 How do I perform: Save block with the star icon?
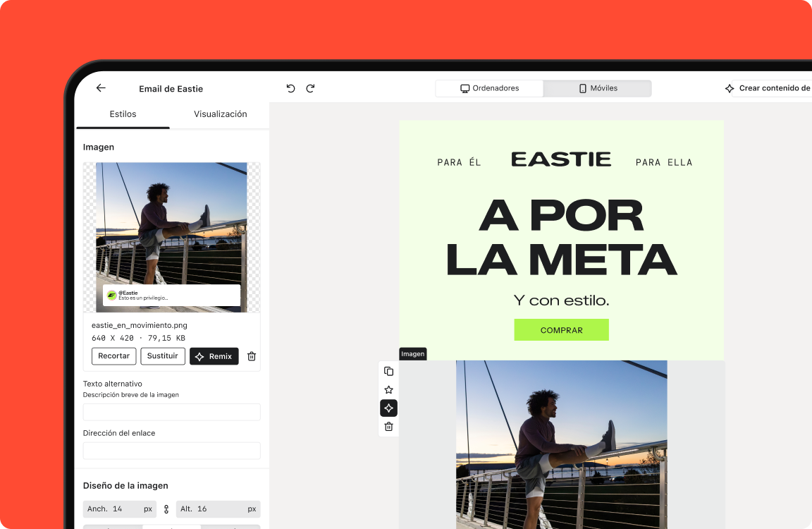tap(389, 389)
